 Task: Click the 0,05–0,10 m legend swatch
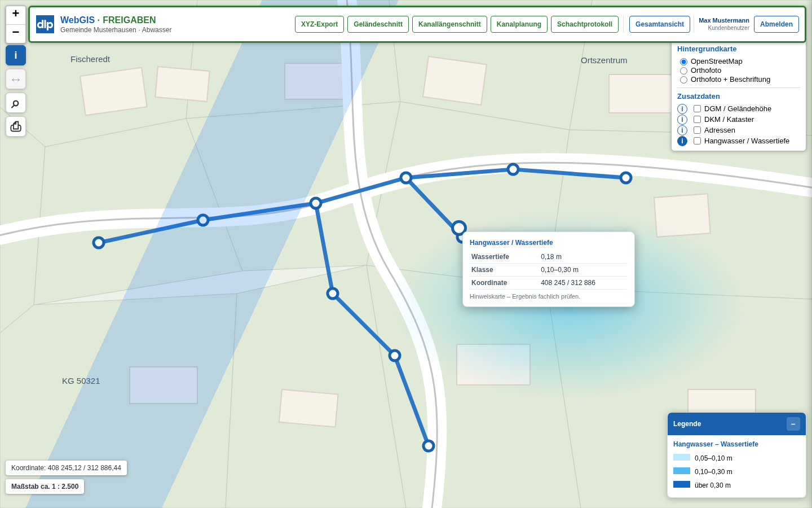pyautogui.click(x=682, y=457)
